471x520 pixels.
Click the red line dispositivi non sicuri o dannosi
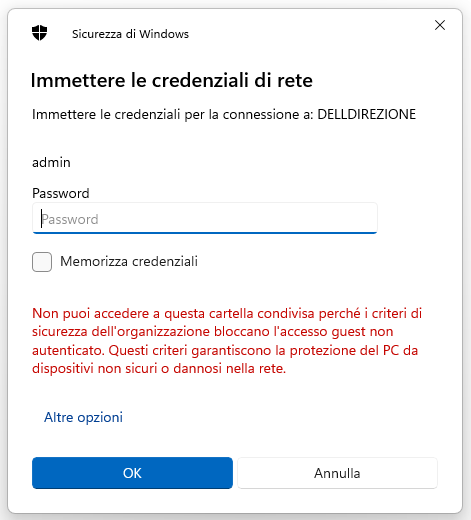pyautogui.click(x=159, y=369)
